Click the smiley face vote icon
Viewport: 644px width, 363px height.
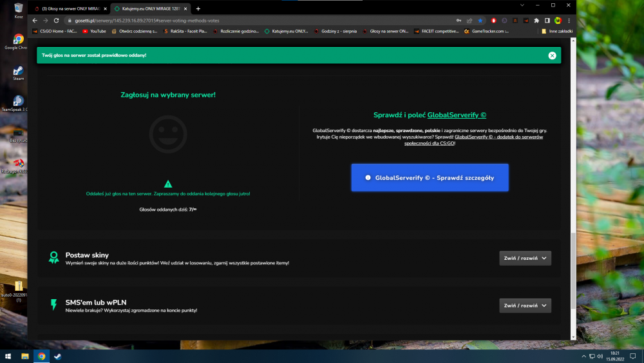coord(168,134)
